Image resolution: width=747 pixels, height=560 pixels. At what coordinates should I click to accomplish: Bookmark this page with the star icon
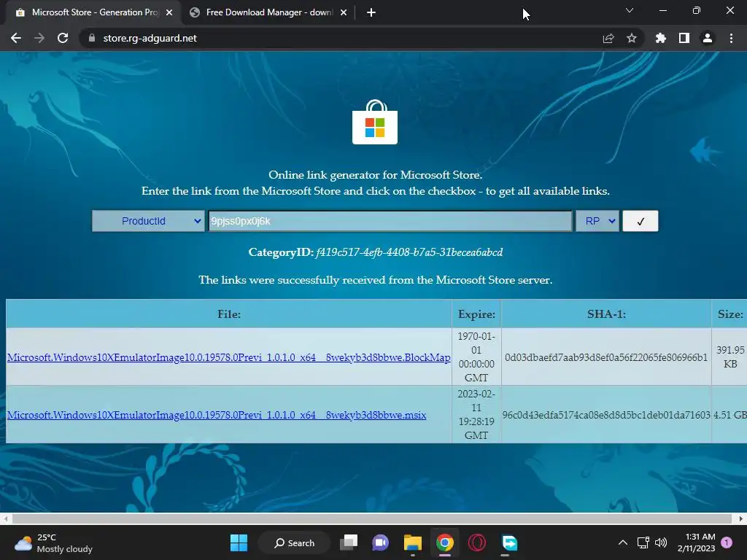pos(631,38)
